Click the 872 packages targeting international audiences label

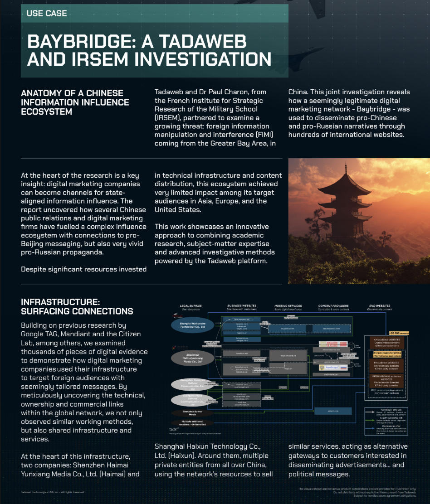click(387, 354)
